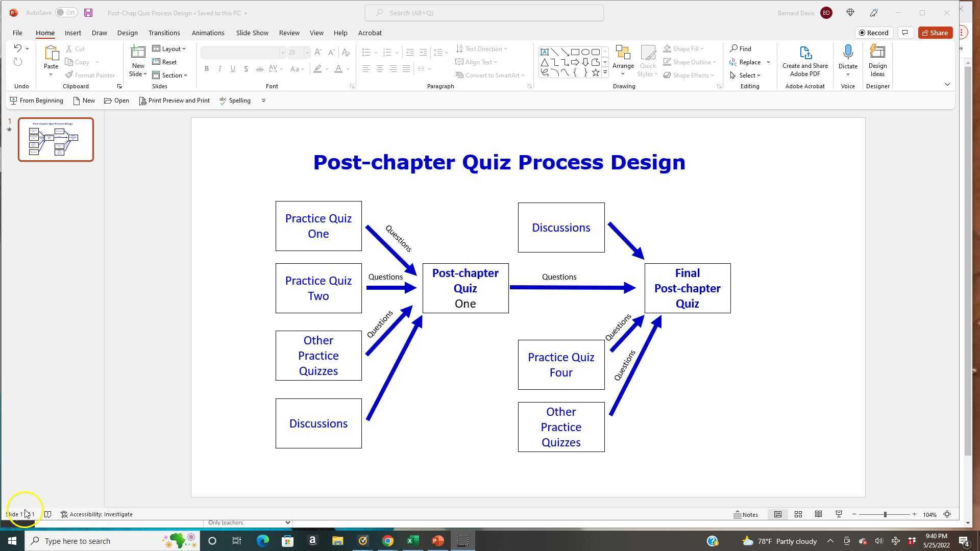Select the Format Painter tool
This screenshot has width=980, height=551.
tap(90, 75)
